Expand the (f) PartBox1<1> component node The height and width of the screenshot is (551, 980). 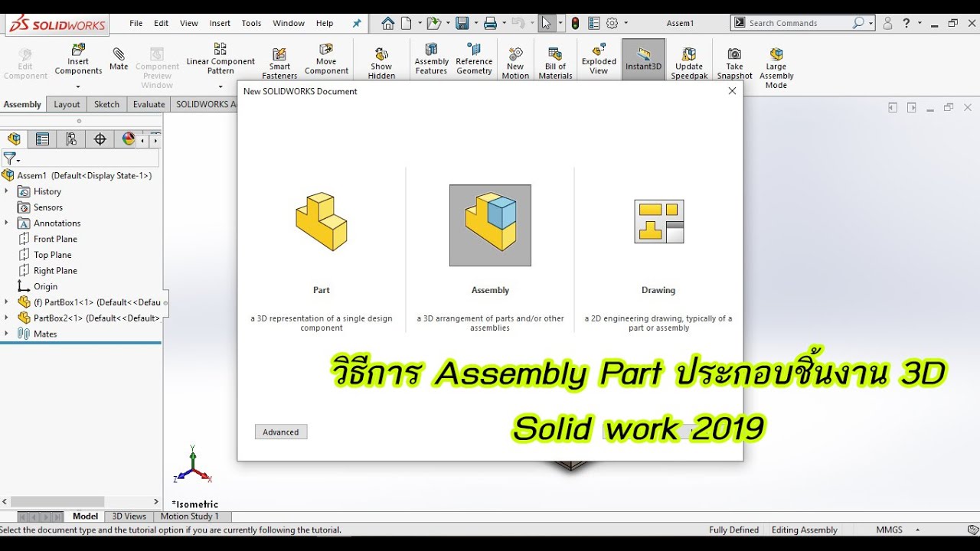6,302
